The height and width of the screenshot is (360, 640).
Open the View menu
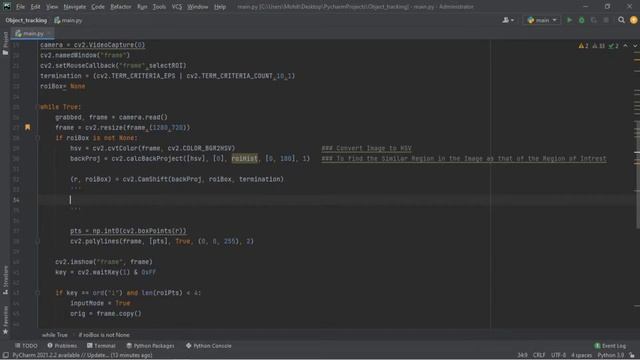point(52,7)
